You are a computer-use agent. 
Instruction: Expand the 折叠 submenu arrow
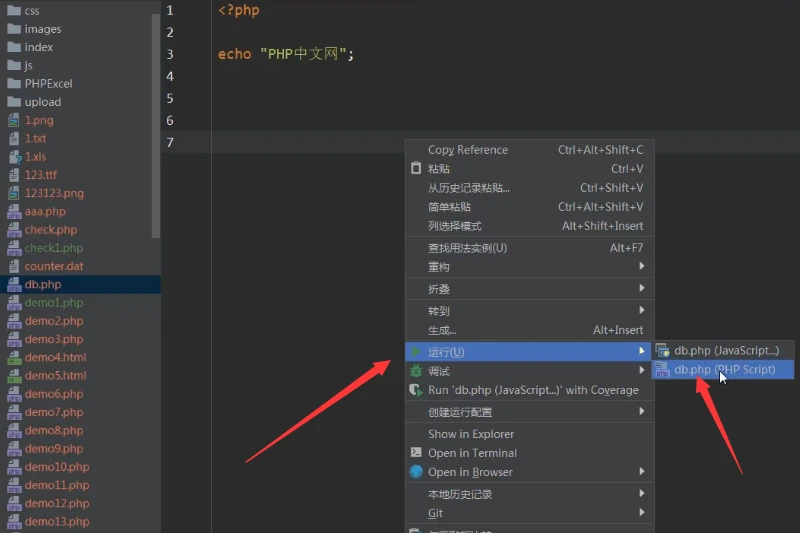tap(642, 288)
